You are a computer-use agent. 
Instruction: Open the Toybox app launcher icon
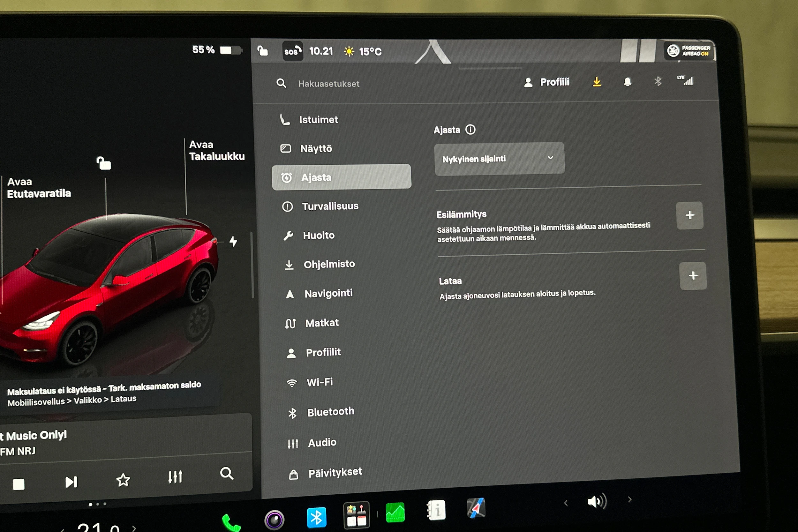tap(356, 515)
